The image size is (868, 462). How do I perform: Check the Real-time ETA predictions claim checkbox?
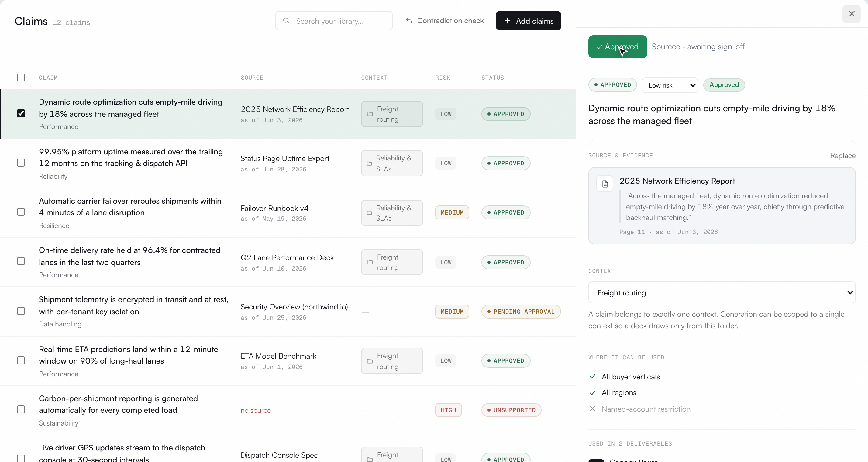[x=21, y=360]
